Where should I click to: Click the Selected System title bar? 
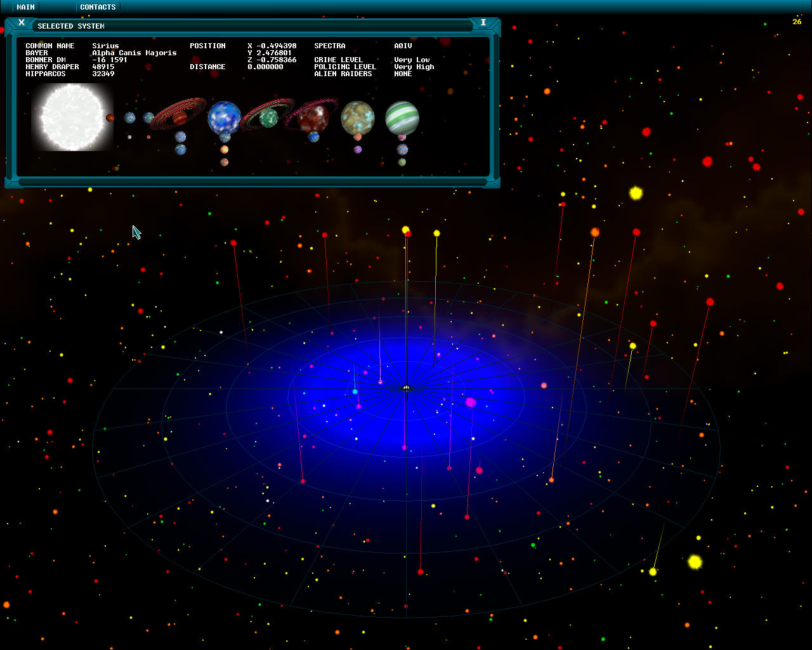tap(254, 26)
